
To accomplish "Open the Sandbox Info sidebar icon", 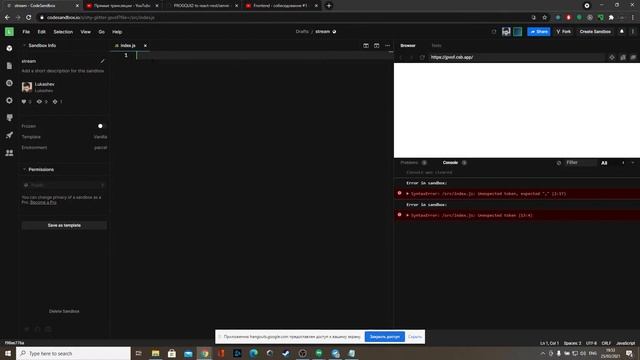I will click(x=9, y=48).
